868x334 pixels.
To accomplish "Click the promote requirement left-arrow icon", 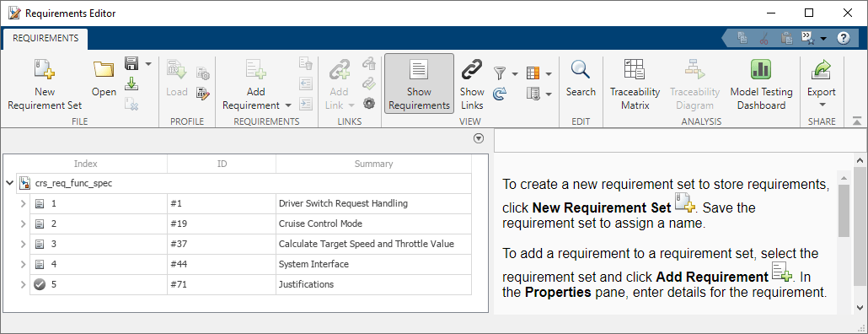I will (306, 83).
